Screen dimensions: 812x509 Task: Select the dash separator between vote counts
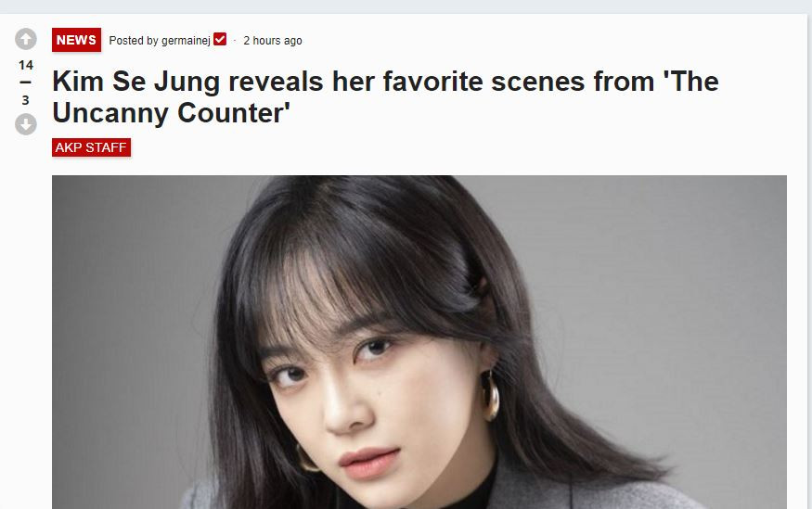click(x=25, y=83)
